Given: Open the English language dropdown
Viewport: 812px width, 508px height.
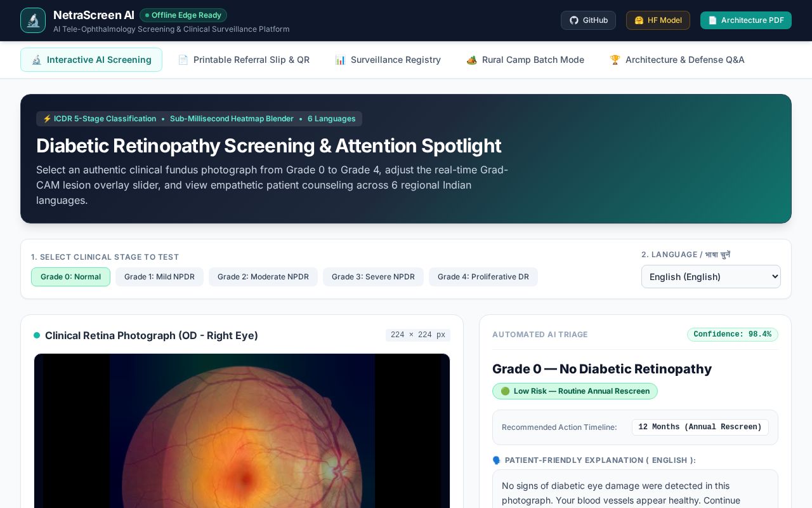Looking at the screenshot, I should tap(711, 277).
